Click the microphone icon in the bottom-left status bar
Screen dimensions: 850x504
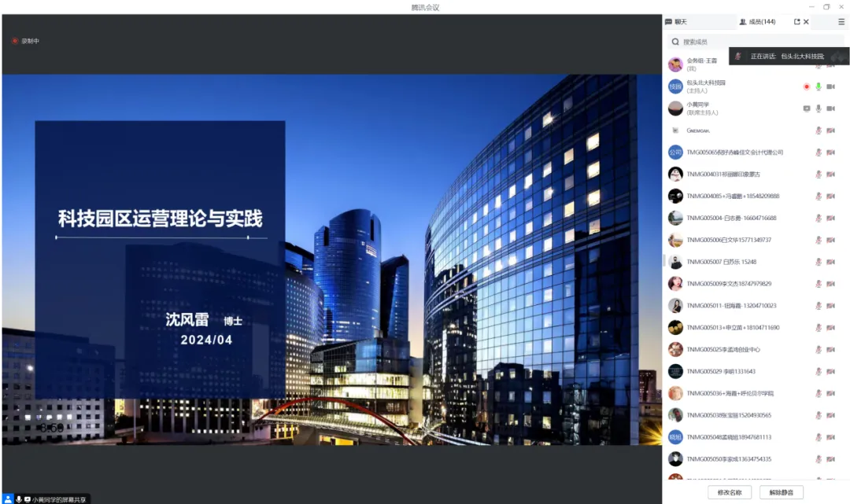click(x=19, y=498)
